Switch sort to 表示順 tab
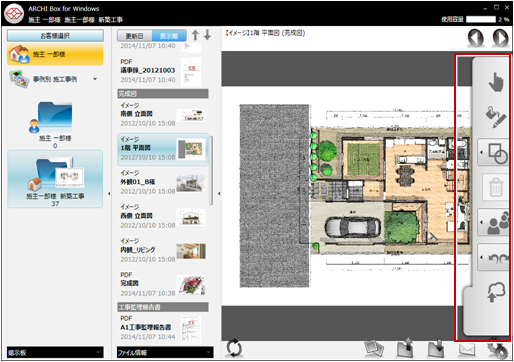This screenshot has width=514, height=362. (169, 36)
